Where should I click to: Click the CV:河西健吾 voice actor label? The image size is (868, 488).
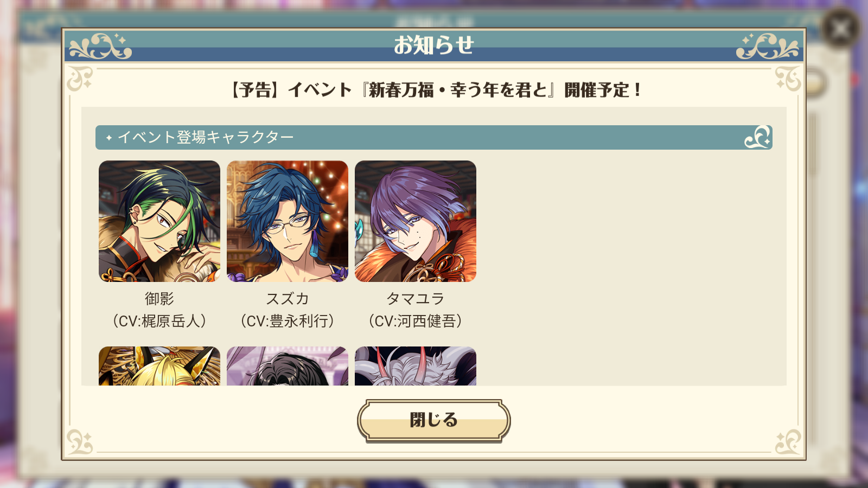[416, 322]
